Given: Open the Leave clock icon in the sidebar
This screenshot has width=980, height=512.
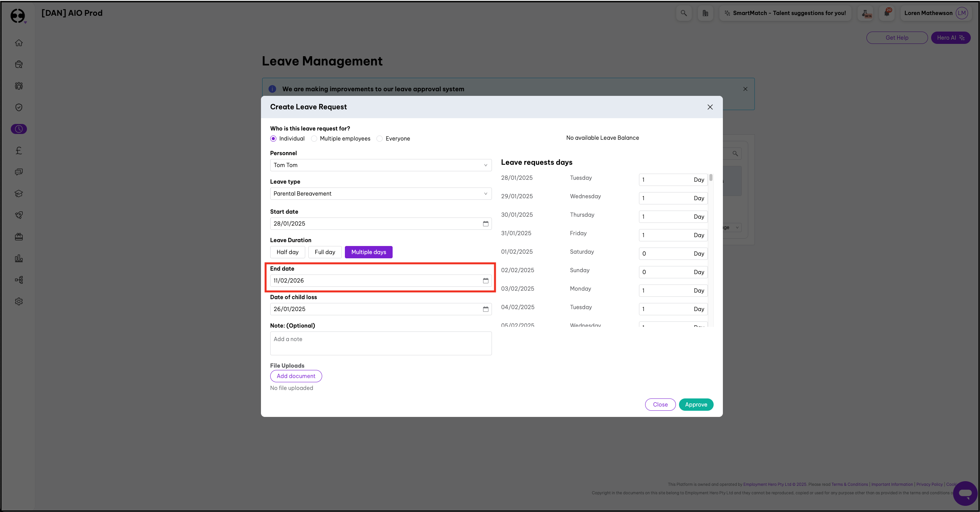Looking at the screenshot, I should pos(19,129).
